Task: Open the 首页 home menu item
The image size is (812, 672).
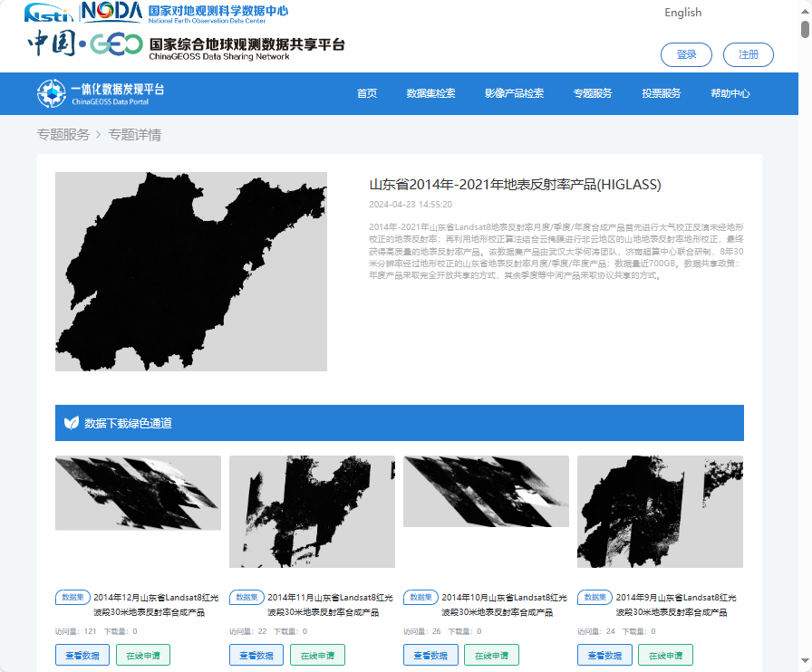Action: [366, 93]
